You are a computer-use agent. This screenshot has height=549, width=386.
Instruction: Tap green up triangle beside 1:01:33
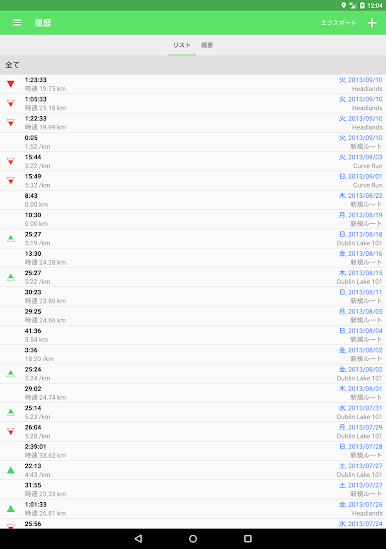(x=11, y=509)
